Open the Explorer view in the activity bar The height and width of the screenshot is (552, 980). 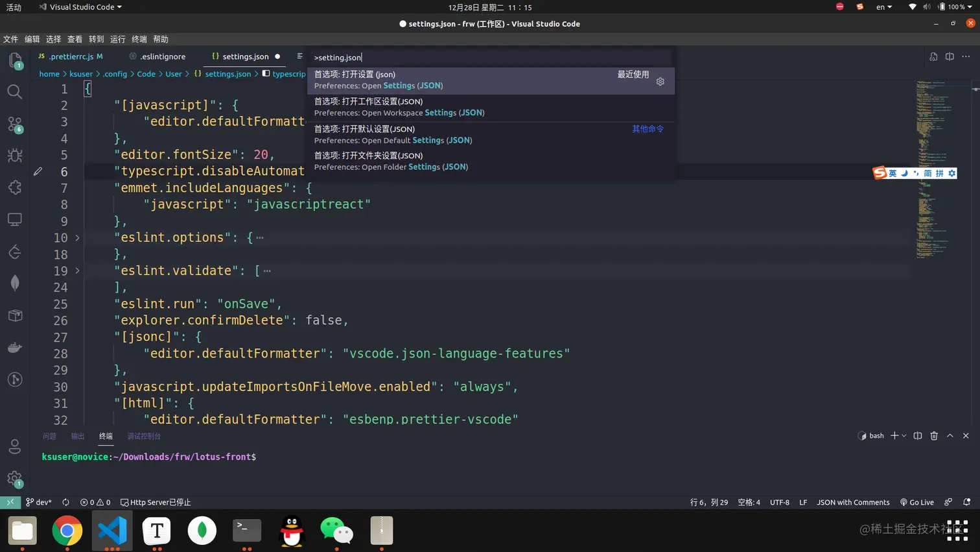(14, 60)
